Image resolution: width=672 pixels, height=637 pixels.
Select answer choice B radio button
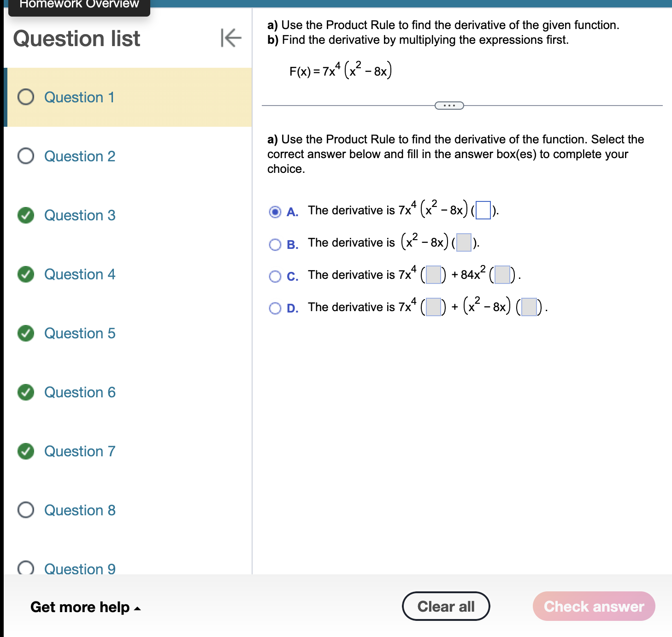[276, 245]
